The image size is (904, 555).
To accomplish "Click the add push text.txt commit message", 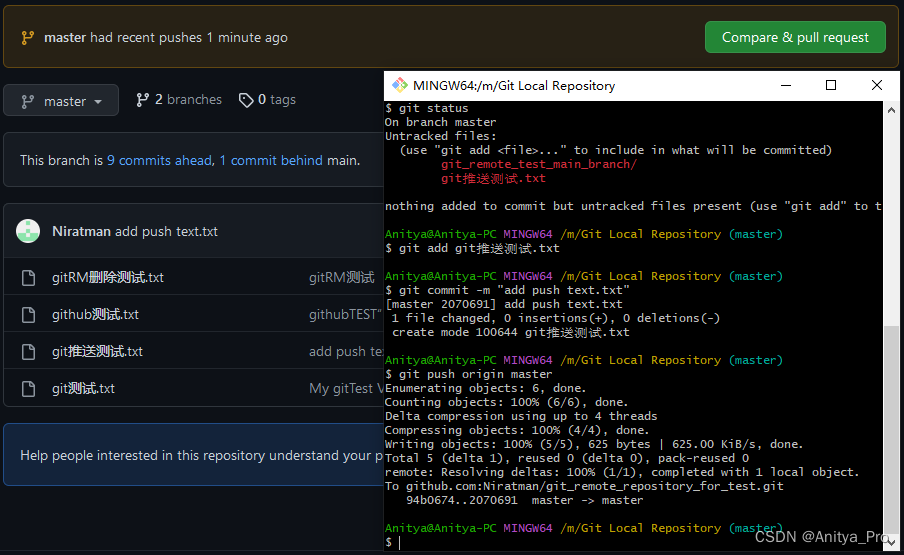I will pyautogui.click(x=166, y=231).
